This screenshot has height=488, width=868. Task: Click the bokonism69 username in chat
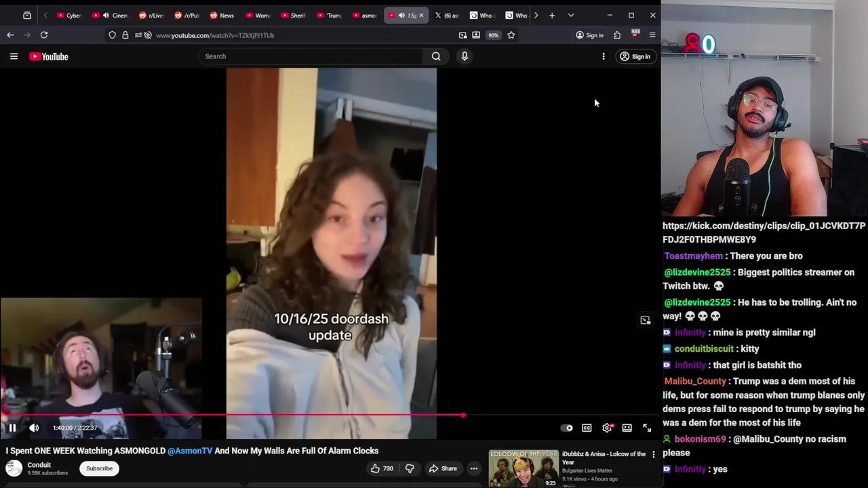pyautogui.click(x=700, y=439)
